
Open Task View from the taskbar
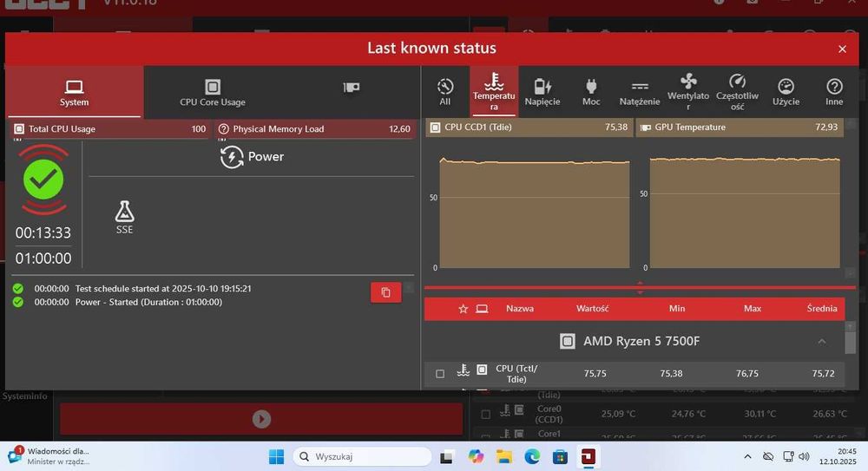pos(446,456)
